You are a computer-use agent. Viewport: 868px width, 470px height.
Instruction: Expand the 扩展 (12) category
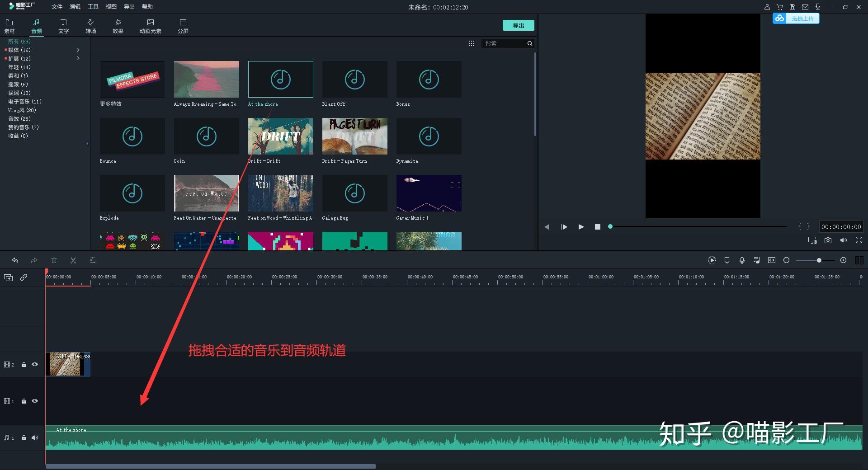[x=78, y=58]
